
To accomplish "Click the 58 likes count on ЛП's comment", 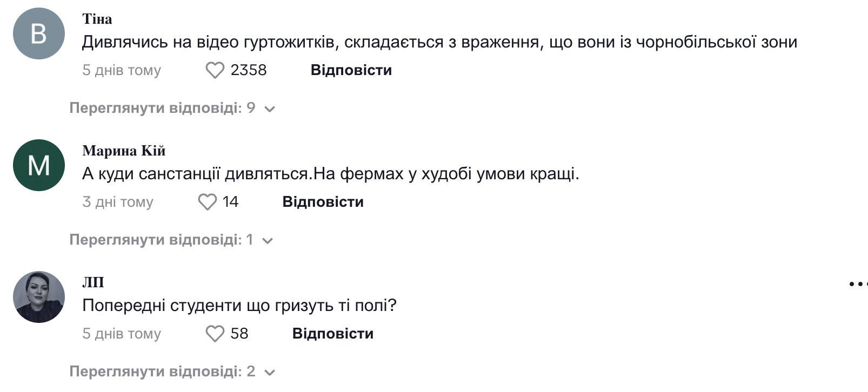I will [x=239, y=334].
